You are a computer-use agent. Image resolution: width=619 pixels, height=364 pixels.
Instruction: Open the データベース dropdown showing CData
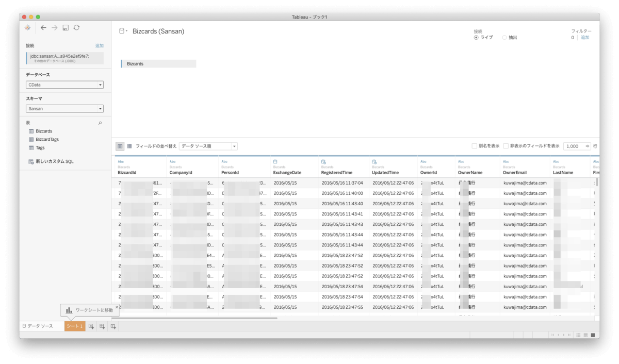[x=64, y=85]
